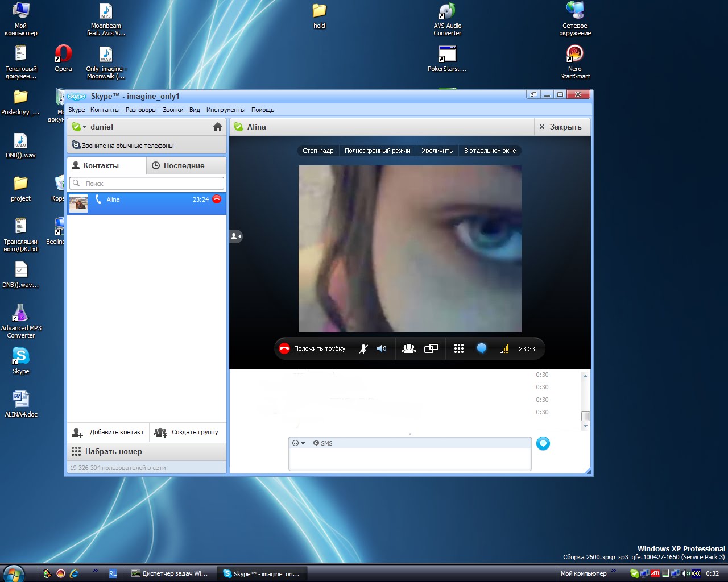This screenshot has height=582, width=728.
Task: Toggle the SMS option in message box
Action: (322, 443)
